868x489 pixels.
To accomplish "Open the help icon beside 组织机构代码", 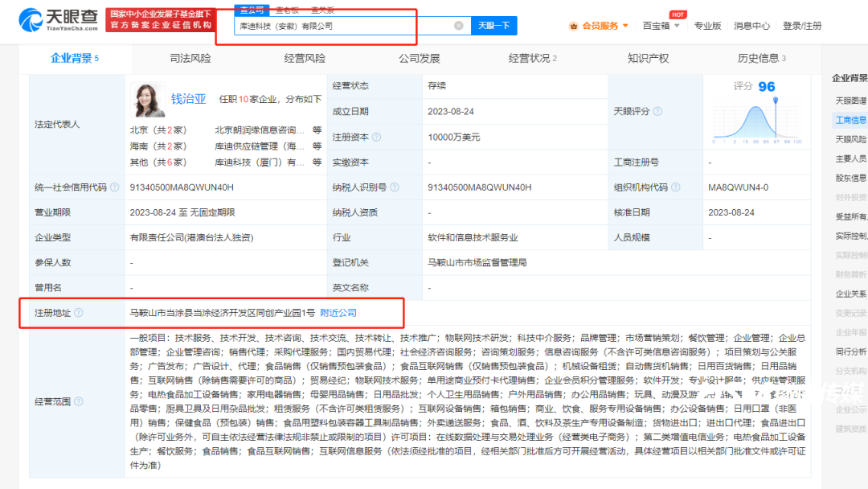I will pos(675,187).
